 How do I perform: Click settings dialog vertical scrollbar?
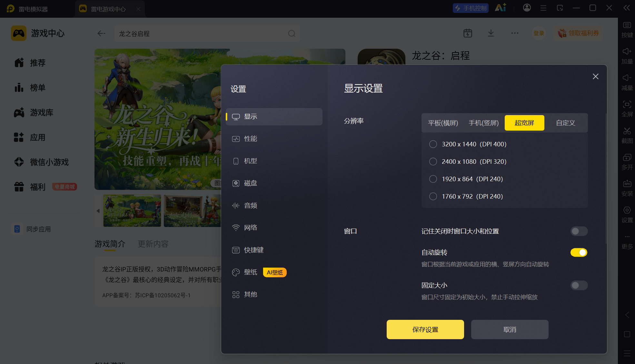pos(606,178)
